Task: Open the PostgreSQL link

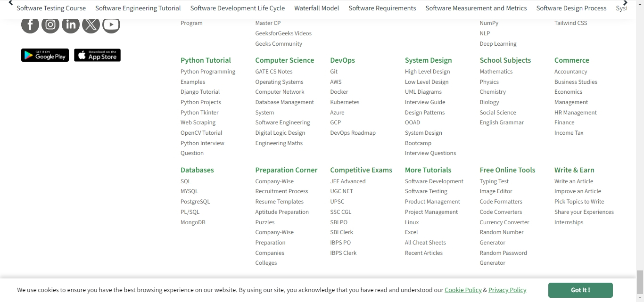Action: coord(195,202)
